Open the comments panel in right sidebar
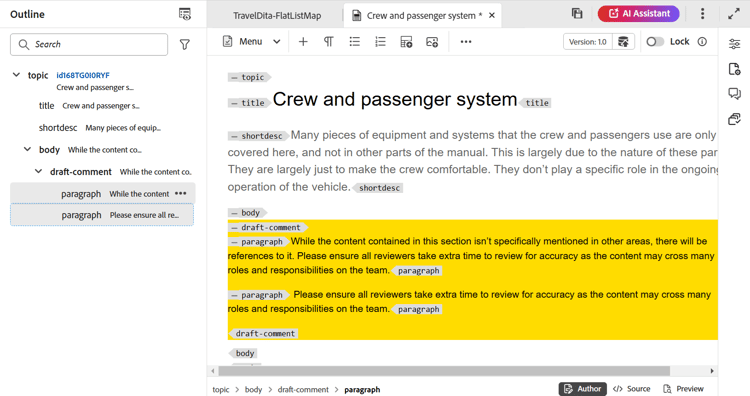Image resolution: width=750 pixels, height=396 pixels. [x=734, y=94]
